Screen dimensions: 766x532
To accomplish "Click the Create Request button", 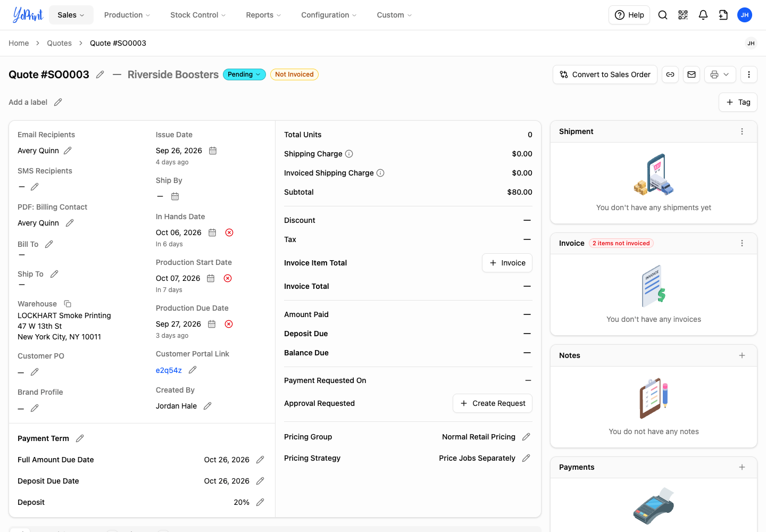I will 493,403.
